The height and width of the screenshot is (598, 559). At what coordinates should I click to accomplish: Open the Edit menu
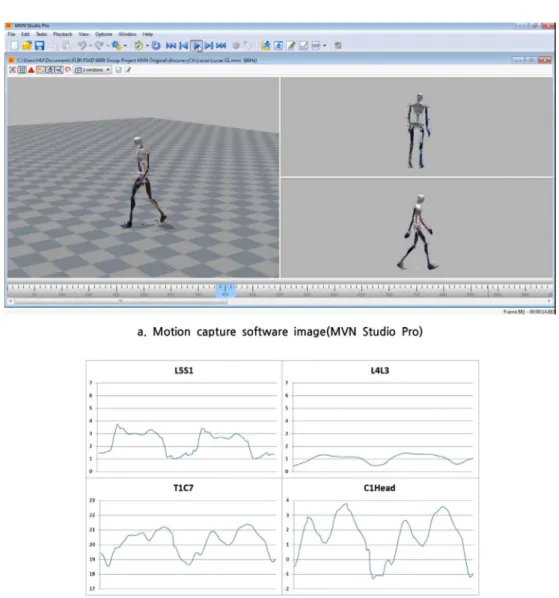click(25, 34)
